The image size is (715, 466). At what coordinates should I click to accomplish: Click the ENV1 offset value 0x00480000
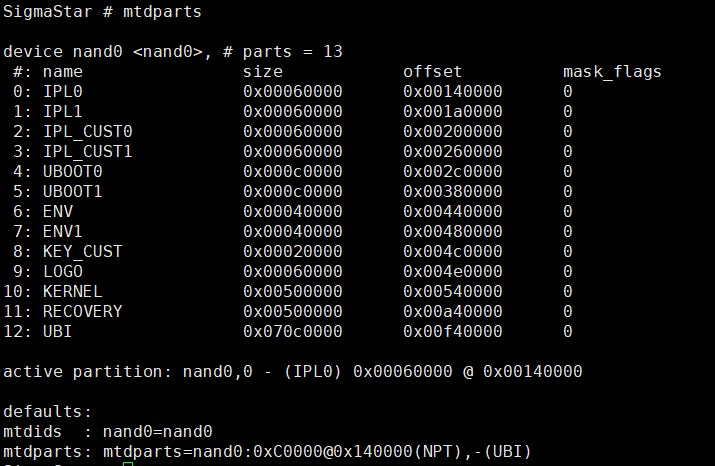453,232
